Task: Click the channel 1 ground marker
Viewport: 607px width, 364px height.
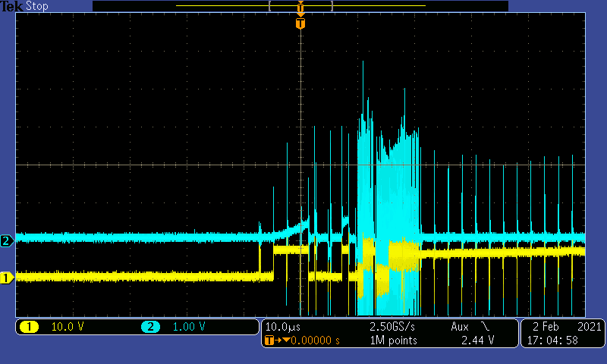Action: click(x=6, y=278)
